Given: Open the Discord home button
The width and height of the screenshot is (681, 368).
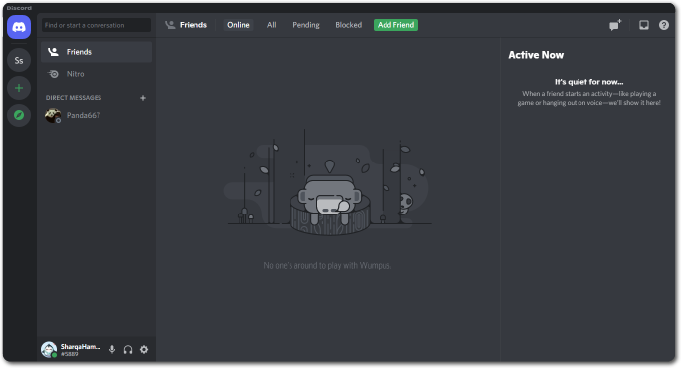Looking at the screenshot, I should tap(19, 27).
